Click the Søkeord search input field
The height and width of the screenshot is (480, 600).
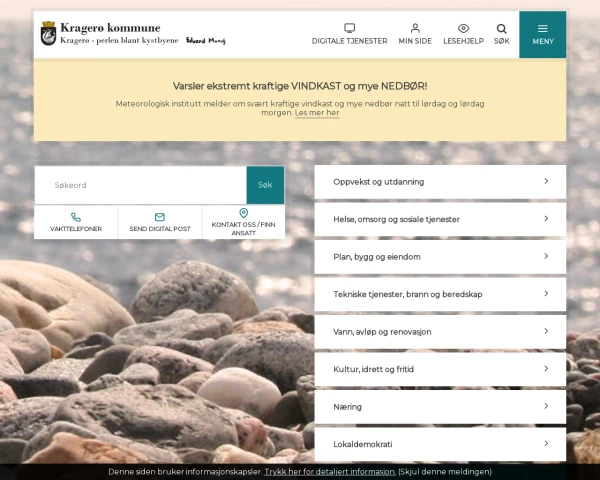[140, 185]
